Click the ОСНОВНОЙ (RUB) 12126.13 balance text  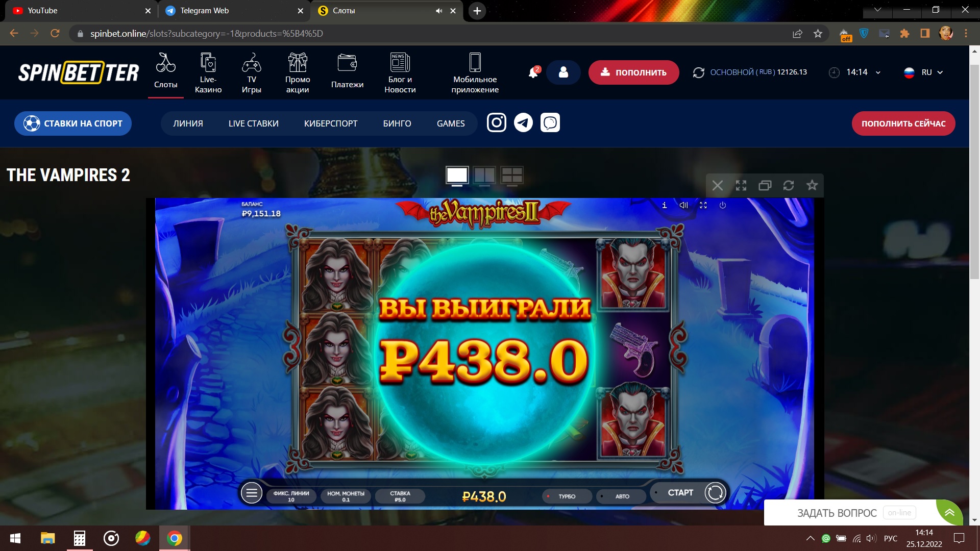[x=758, y=72]
